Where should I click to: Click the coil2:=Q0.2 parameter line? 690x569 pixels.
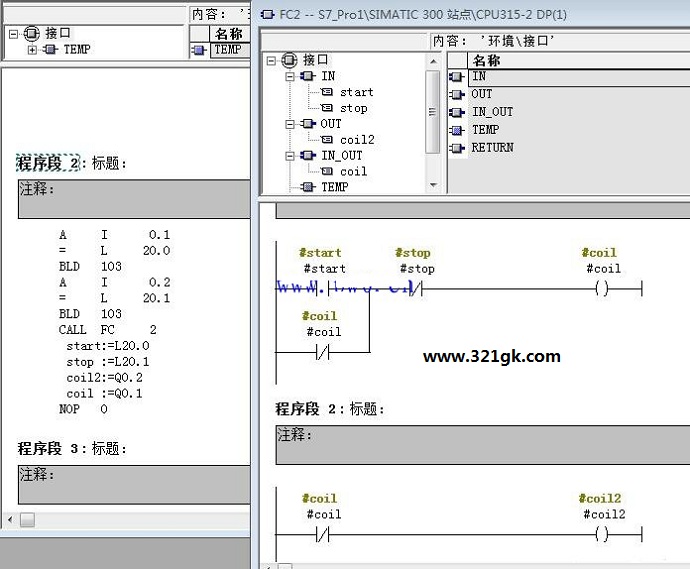click(104, 378)
